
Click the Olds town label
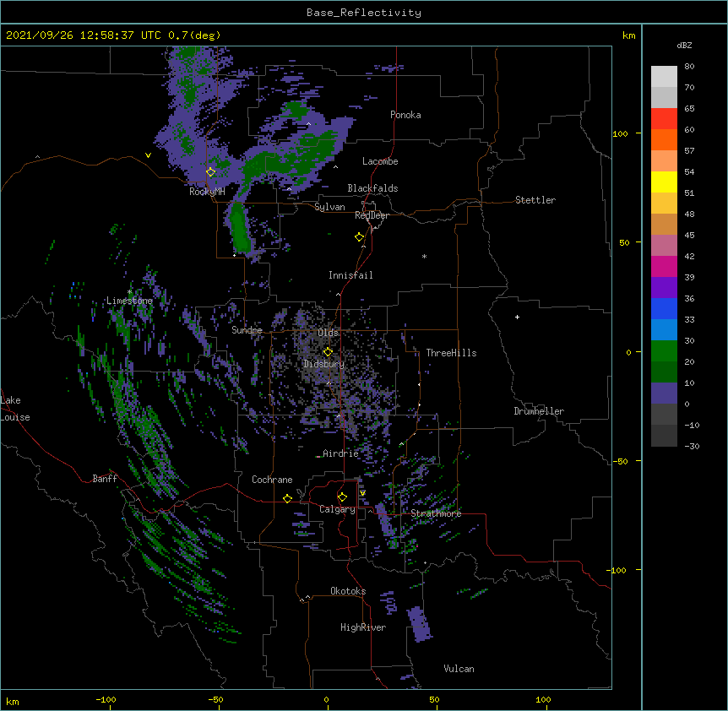tap(328, 333)
